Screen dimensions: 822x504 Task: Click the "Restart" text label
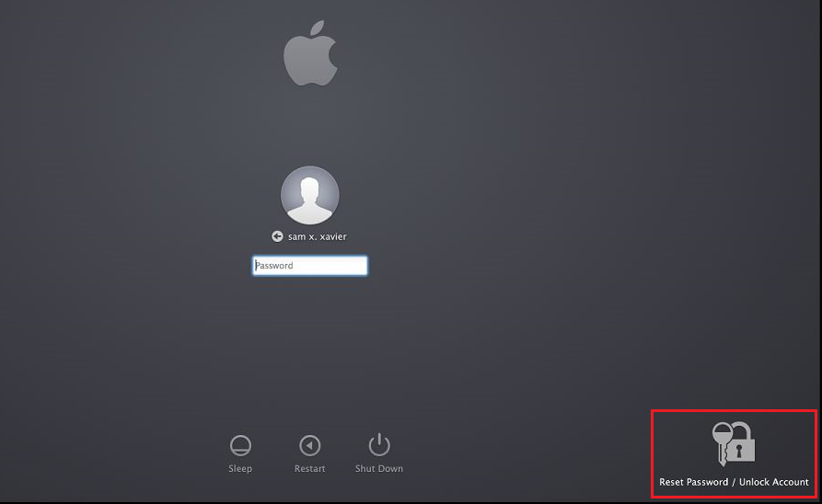click(x=310, y=469)
